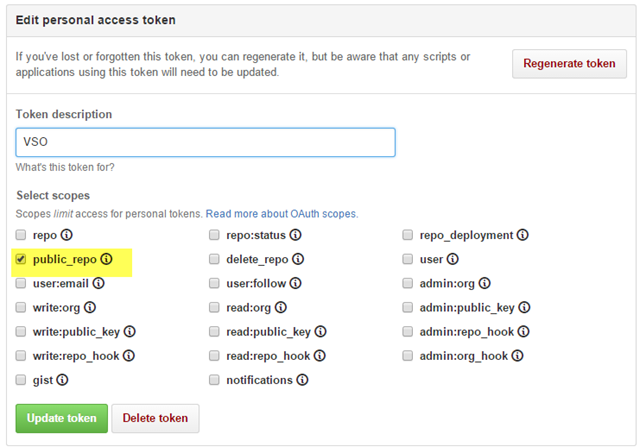Click the info icon beside gist
Viewport: 640px width, 447px height.
62,380
